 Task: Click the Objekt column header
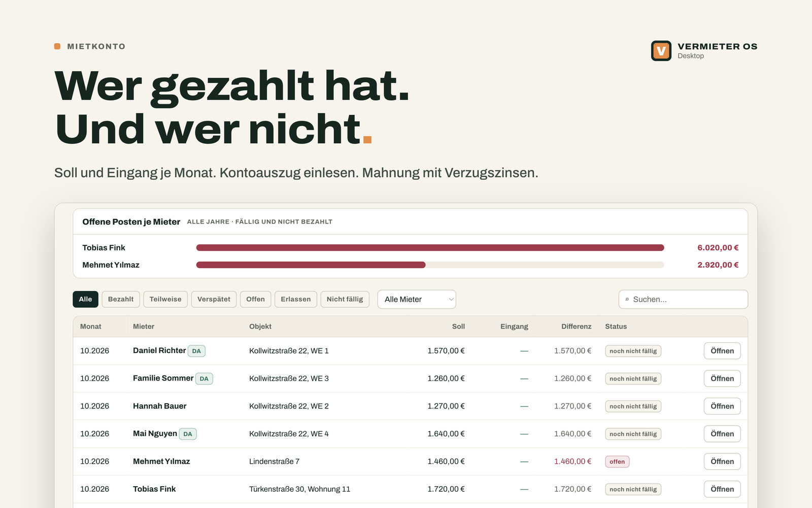coord(260,327)
